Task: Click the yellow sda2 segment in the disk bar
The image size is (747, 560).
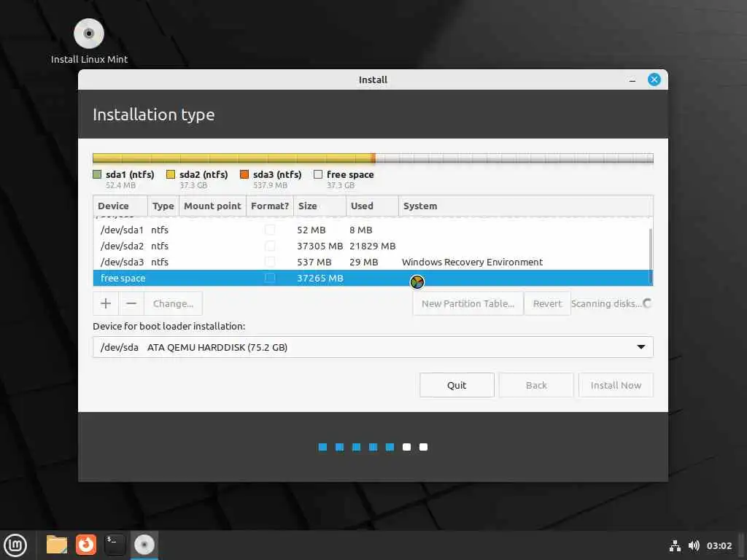Action: [x=233, y=158]
